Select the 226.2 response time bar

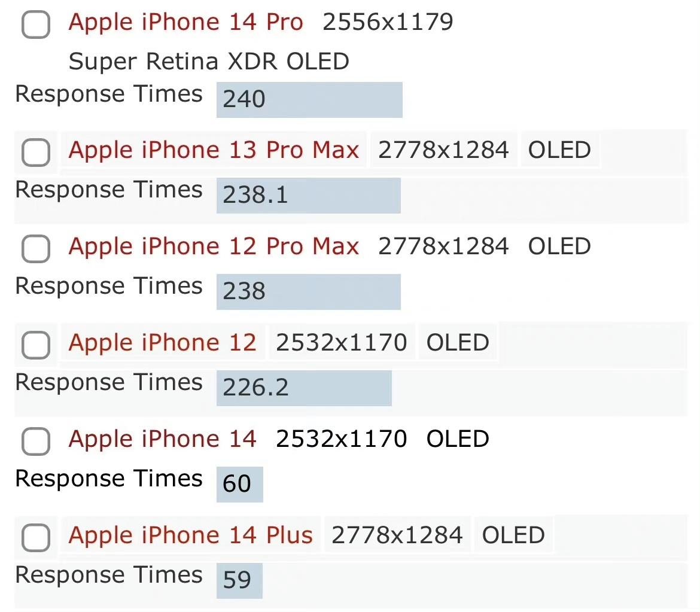tap(303, 388)
